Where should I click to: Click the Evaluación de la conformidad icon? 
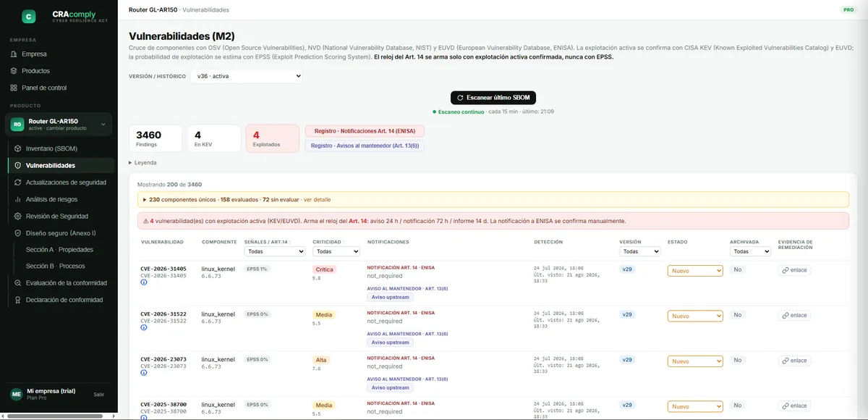click(18, 283)
